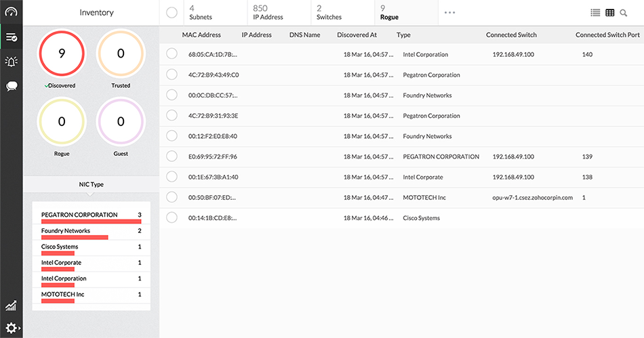Tick the select-all circle in the top bar

[172, 13]
